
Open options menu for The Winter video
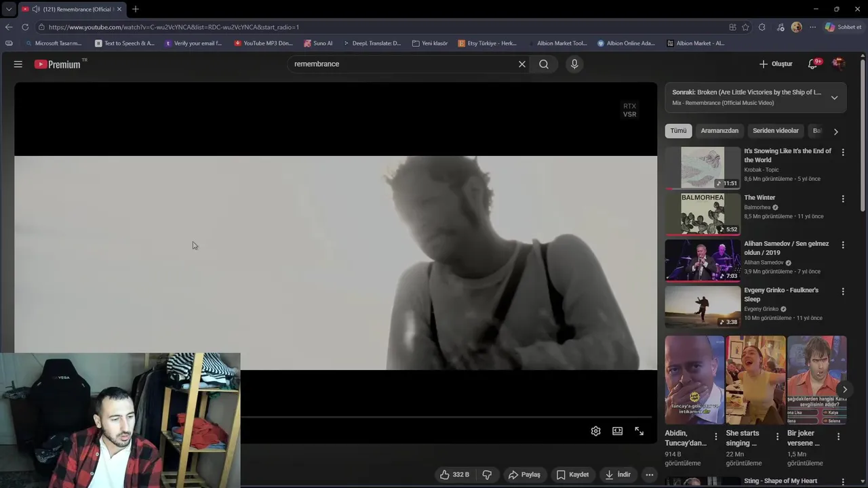point(843,199)
